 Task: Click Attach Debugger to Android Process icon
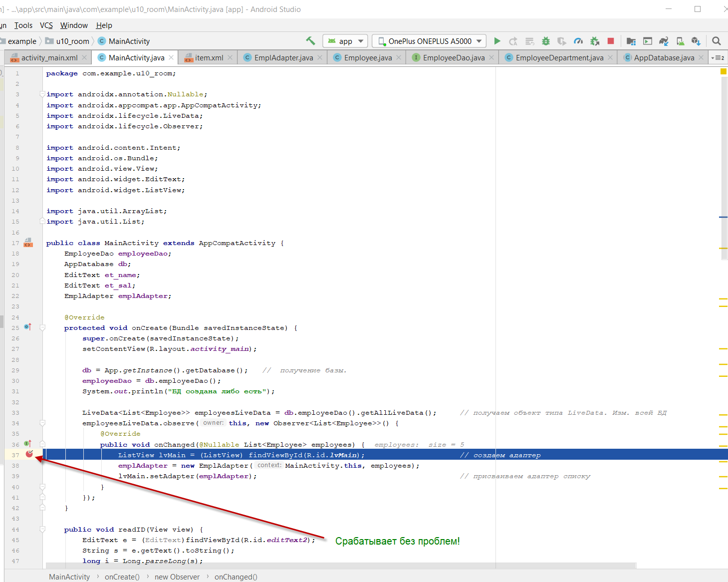pyautogui.click(x=594, y=41)
